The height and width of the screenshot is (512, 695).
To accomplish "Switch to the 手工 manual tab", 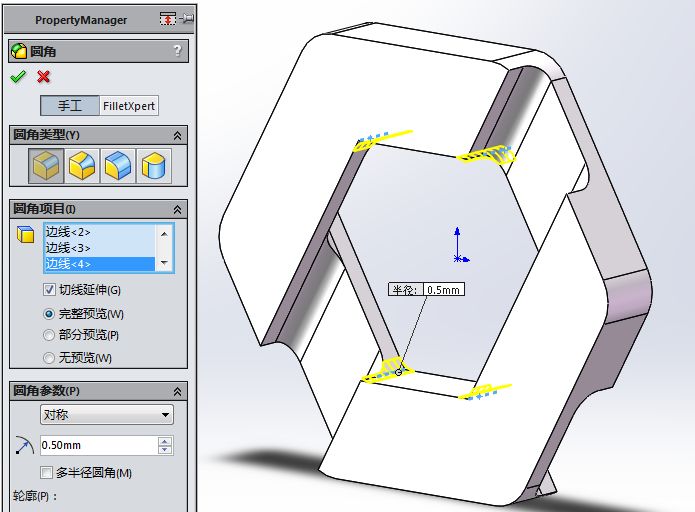I will point(70,106).
